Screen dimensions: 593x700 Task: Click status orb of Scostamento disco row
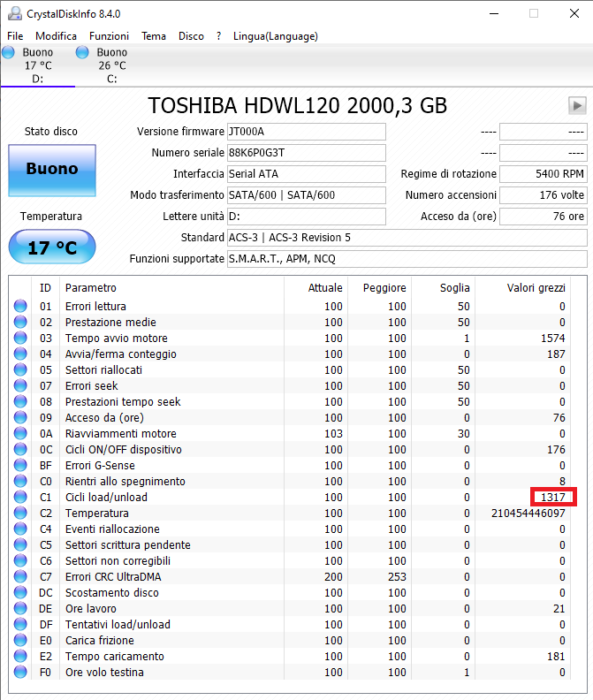point(20,592)
